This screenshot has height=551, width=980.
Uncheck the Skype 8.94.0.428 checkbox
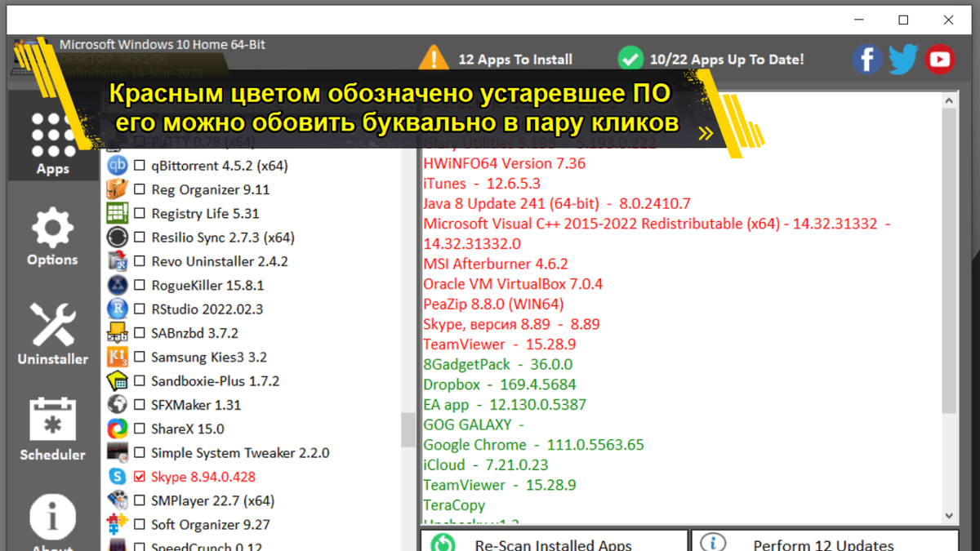click(x=140, y=477)
